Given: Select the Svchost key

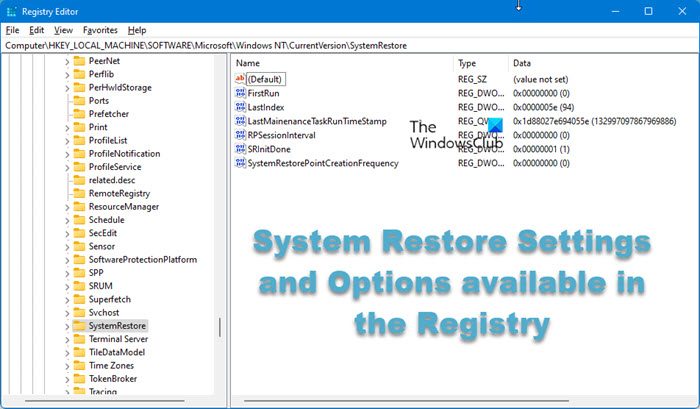Looking at the screenshot, I should pos(104,313).
